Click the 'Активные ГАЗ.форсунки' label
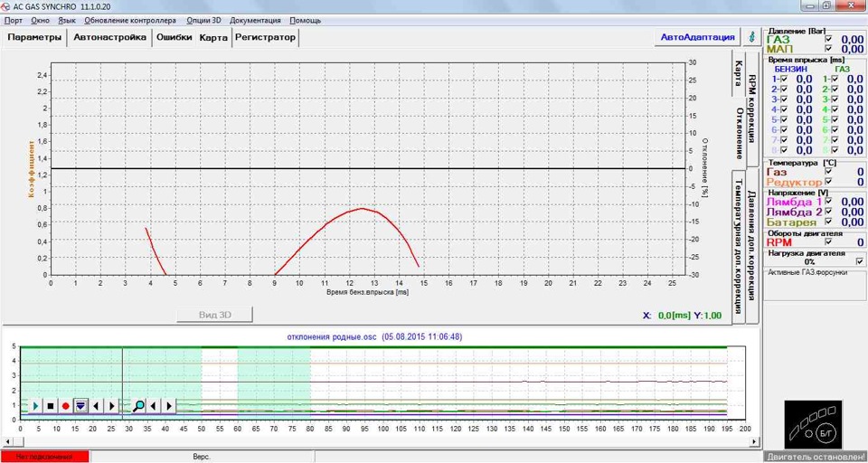Screen dimensions: 868x463 click(x=807, y=272)
